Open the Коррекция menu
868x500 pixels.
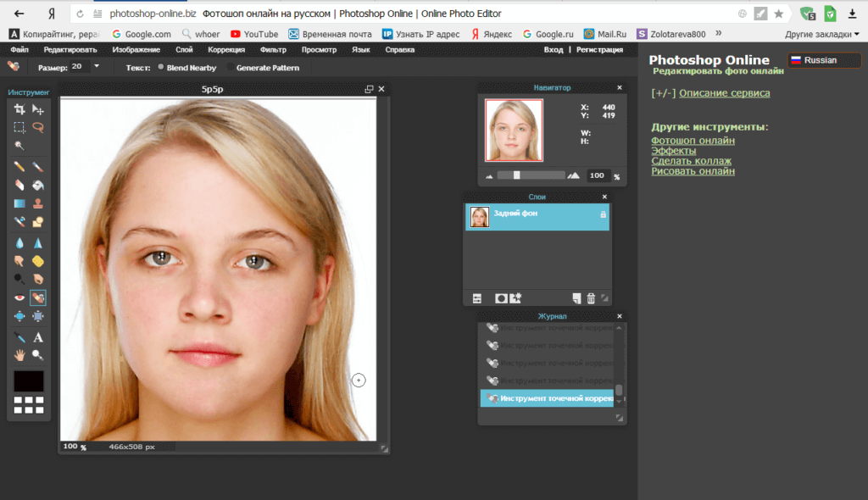point(226,50)
